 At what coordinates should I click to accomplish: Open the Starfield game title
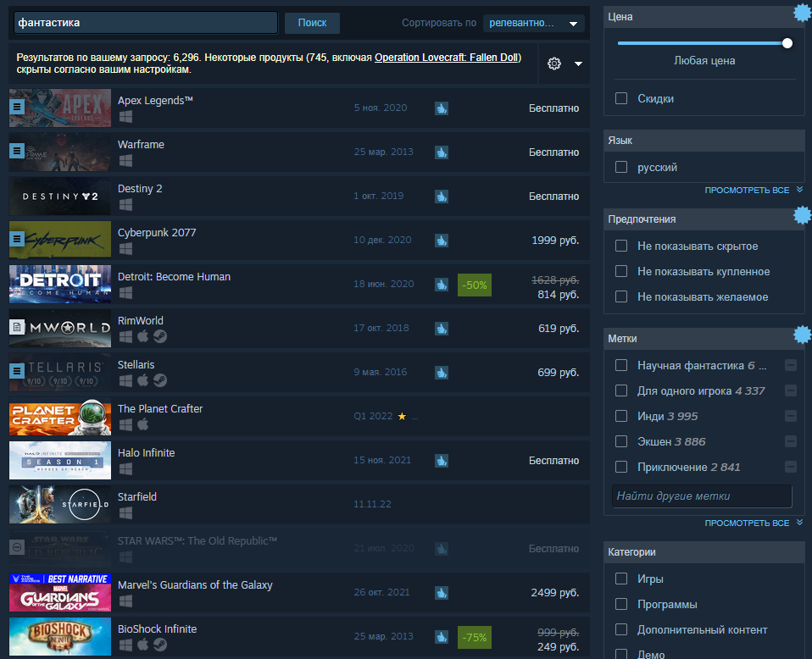point(137,496)
